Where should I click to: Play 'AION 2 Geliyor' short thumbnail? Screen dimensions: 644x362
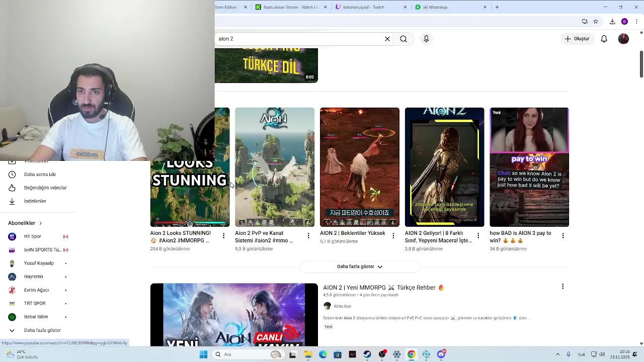point(445,167)
